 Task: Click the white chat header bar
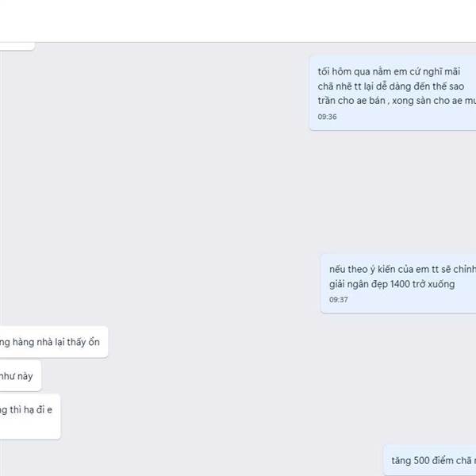coord(238,21)
